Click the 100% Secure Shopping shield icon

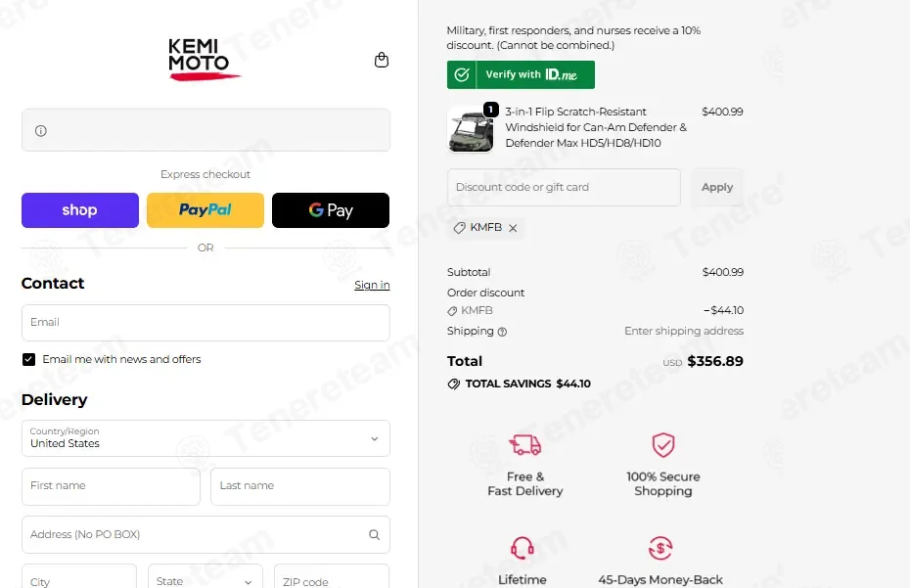[x=662, y=444]
